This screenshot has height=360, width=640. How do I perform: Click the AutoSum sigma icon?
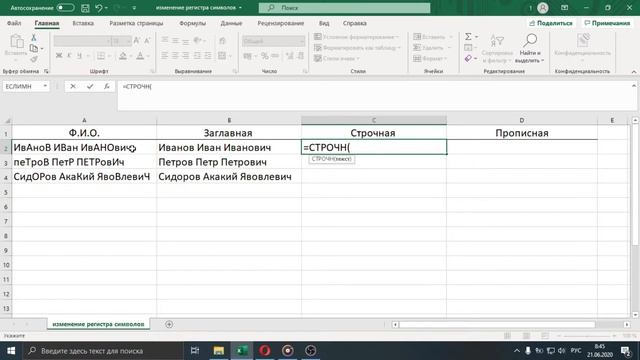pyautogui.click(x=468, y=37)
